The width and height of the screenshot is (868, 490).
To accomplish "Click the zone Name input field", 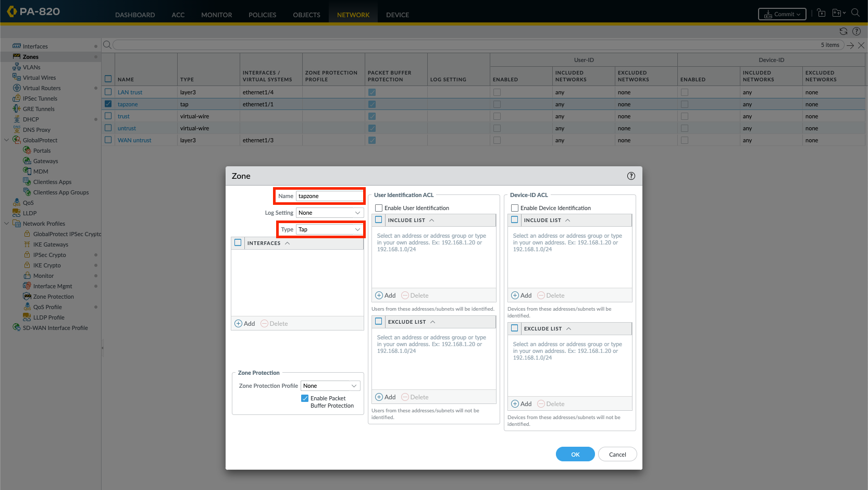I will pyautogui.click(x=329, y=196).
